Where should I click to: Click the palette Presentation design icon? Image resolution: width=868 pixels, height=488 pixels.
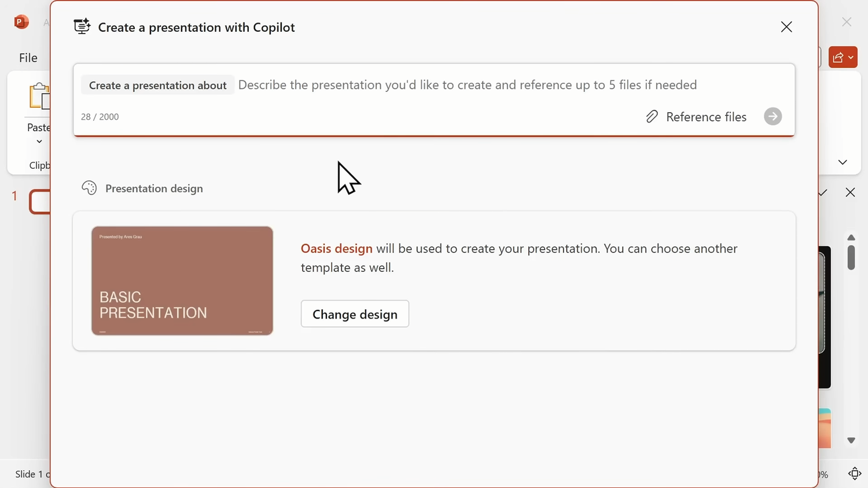89,188
